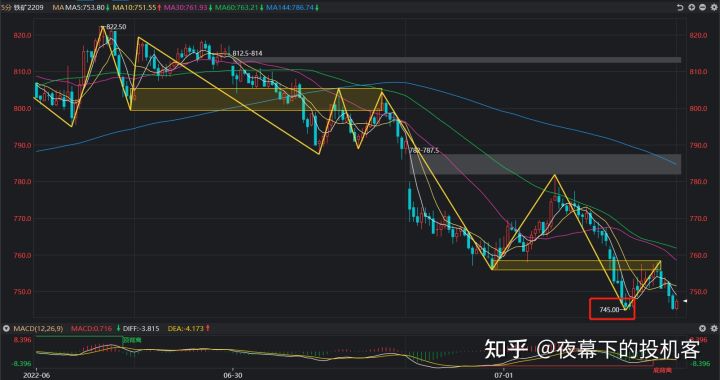The image size is (720, 380).
Task: Click the current price arrow marker on right axis
Action: (685, 301)
